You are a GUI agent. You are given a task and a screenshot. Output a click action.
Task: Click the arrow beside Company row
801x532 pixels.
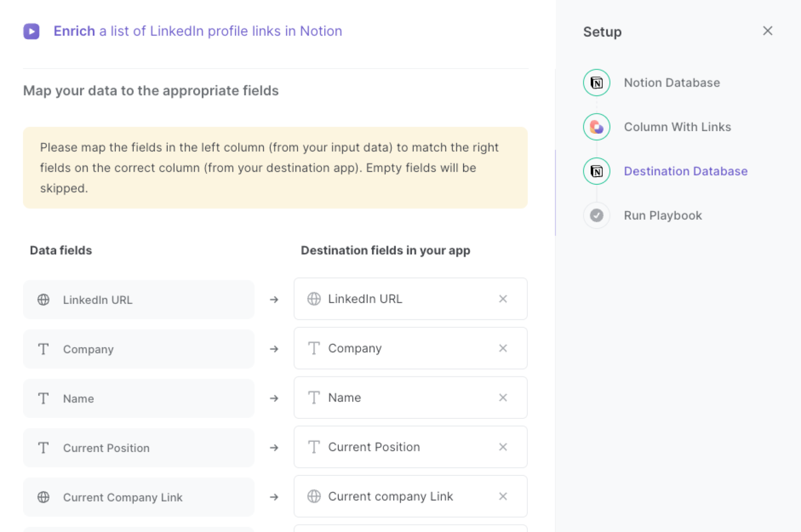pyautogui.click(x=274, y=349)
